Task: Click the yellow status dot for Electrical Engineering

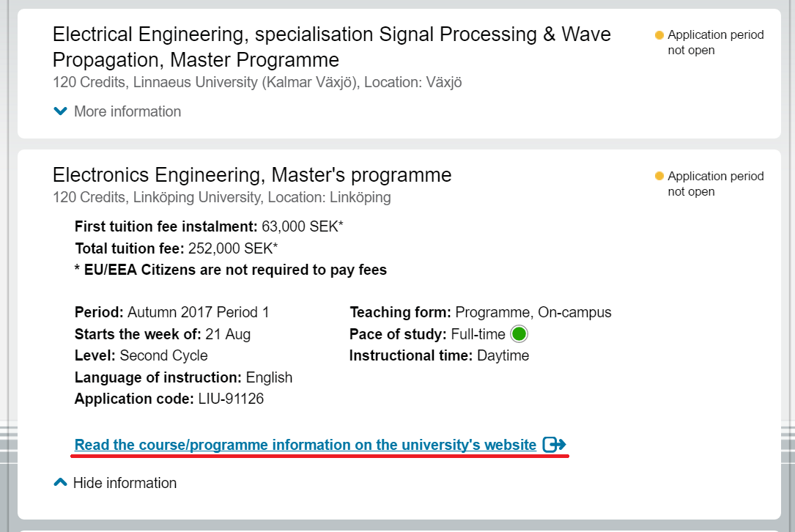Action: (659, 35)
